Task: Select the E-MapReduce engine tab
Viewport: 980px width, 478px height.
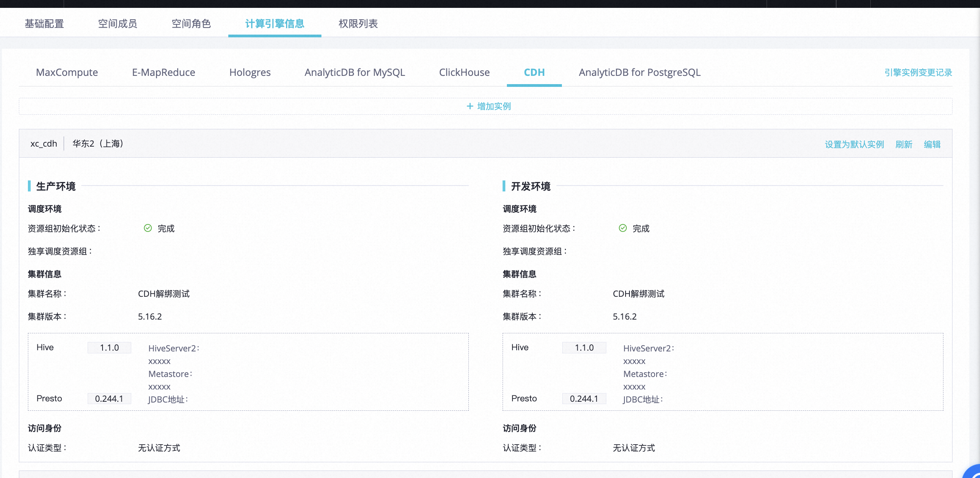Action: click(163, 72)
